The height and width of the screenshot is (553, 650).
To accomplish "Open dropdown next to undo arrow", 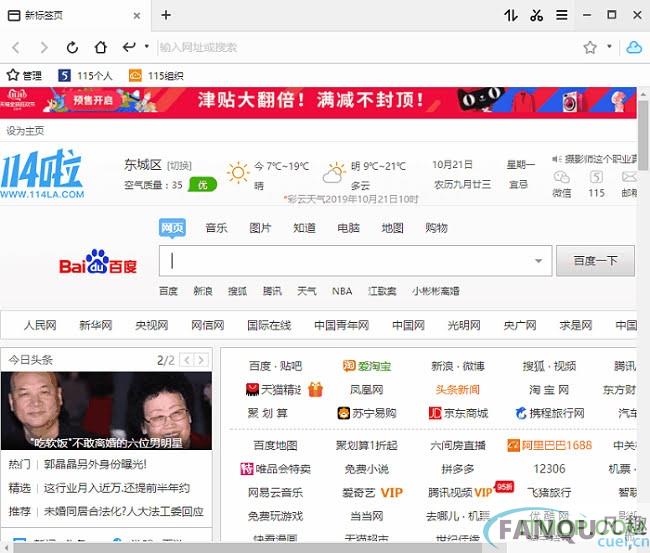I will (147, 46).
